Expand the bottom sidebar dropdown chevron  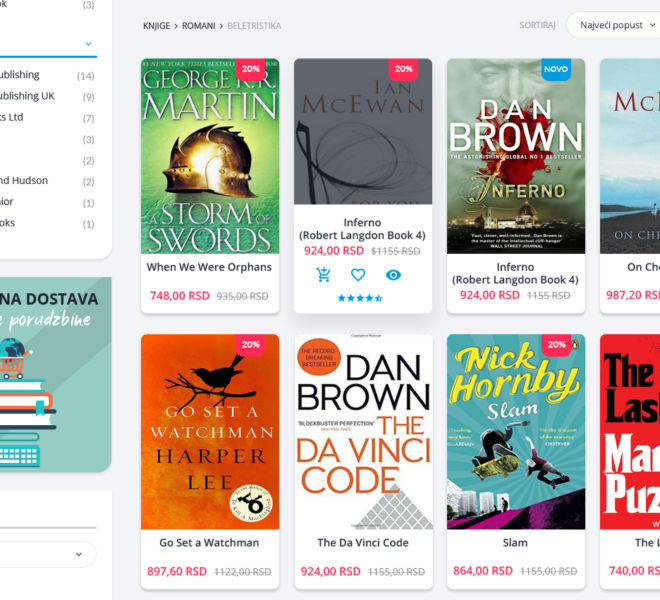(79, 554)
